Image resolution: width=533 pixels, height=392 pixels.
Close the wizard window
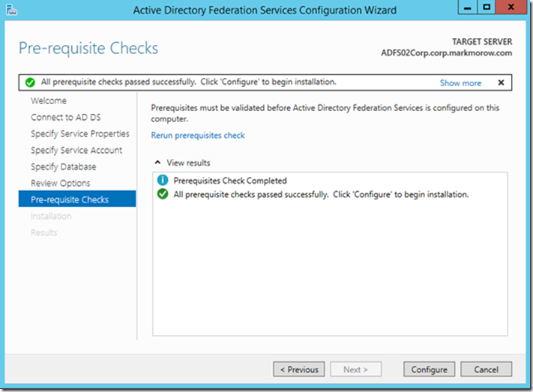click(x=511, y=7)
